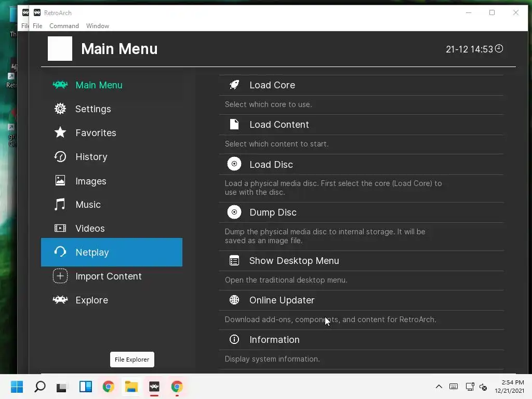Open Widgets from the taskbar
The image size is (532, 399).
coord(86,387)
